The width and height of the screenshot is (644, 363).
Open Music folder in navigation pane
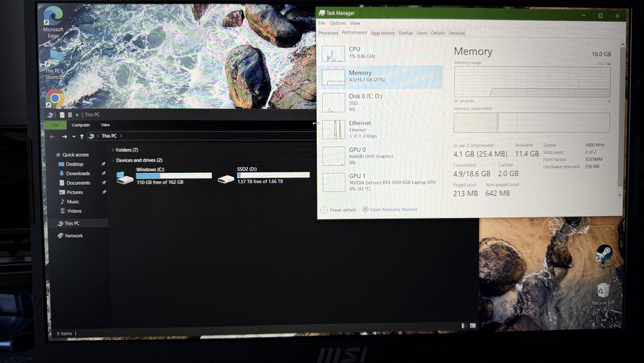point(70,201)
